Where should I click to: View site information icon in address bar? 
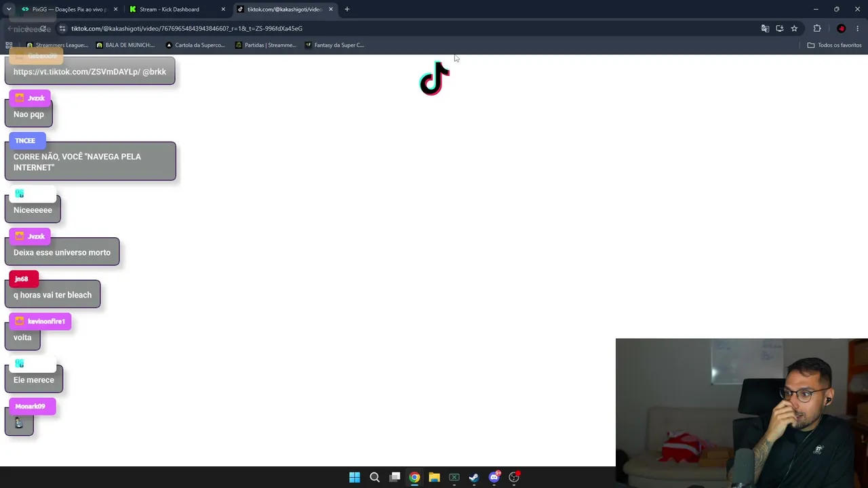point(62,28)
